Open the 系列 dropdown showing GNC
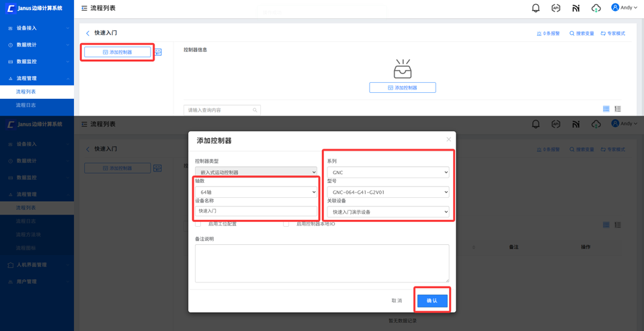 (x=388, y=172)
